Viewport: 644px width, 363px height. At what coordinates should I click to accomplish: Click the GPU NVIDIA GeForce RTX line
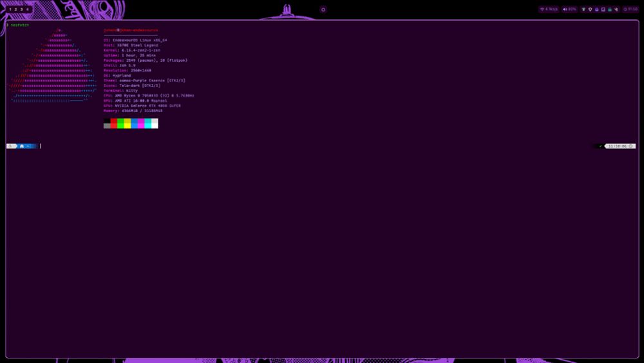(x=142, y=106)
